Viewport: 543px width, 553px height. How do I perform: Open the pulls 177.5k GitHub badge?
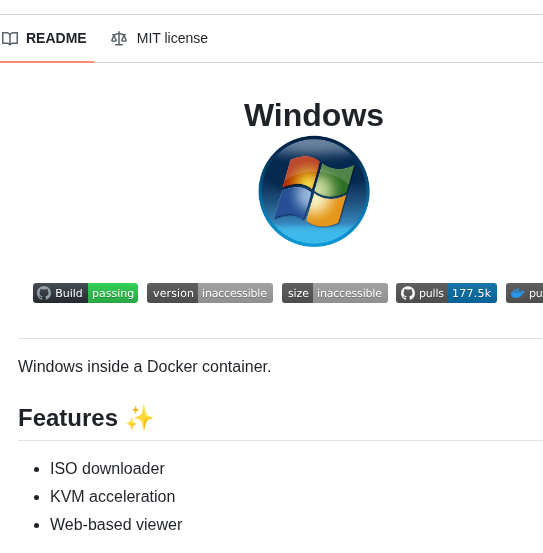click(446, 293)
